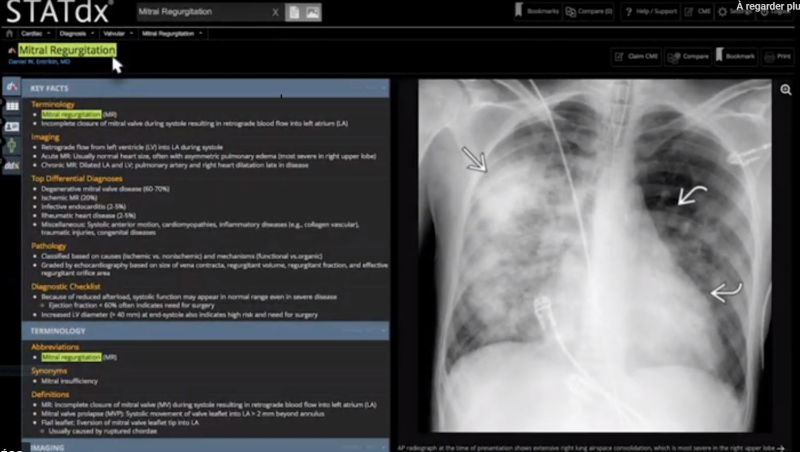The width and height of the screenshot is (800, 452).
Task: Zoom the chest radiograph with magnifier icon
Action: [x=786, y=90]
